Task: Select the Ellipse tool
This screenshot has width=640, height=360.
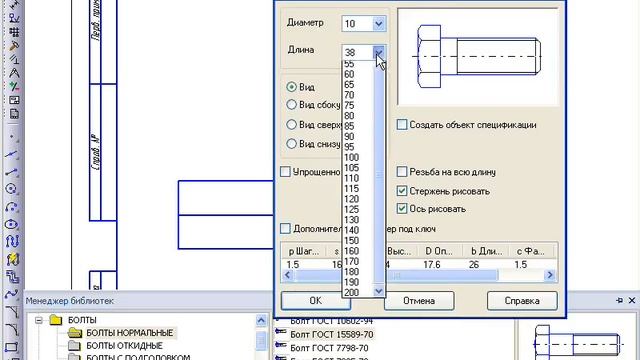Action: coord(12,224)
